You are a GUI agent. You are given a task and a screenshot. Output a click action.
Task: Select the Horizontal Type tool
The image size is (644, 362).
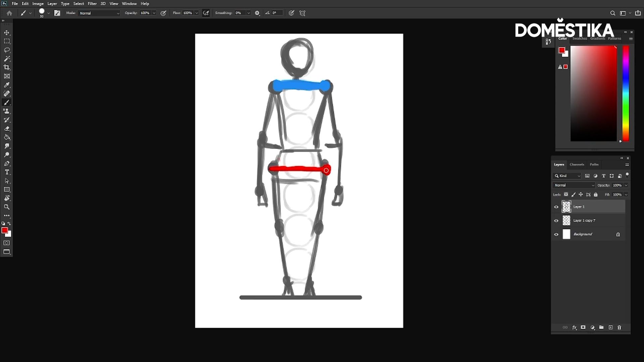(x=7, y=172)
